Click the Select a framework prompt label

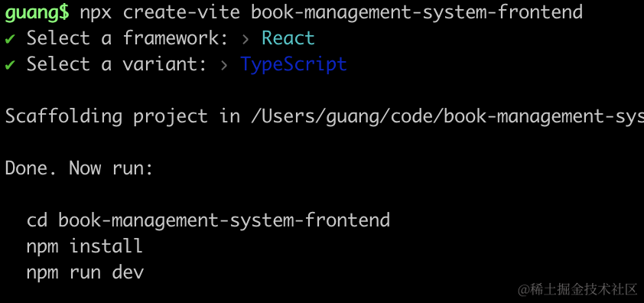tap(127, 39)
